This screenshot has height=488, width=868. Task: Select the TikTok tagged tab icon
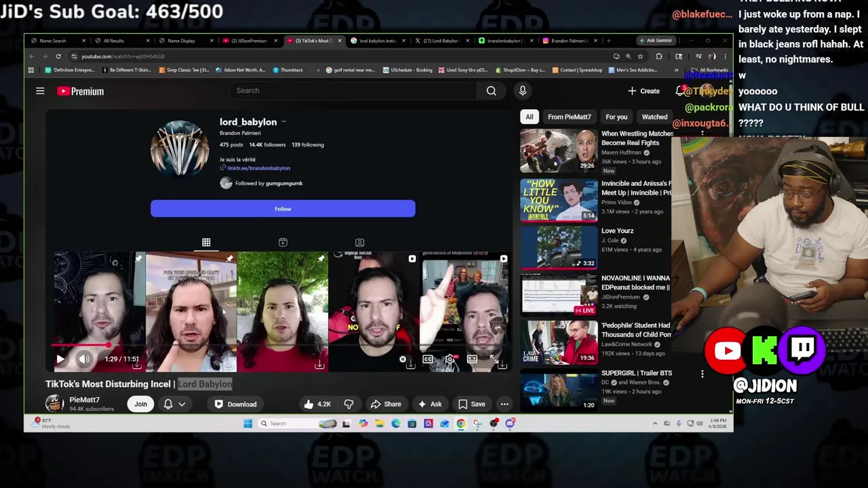coord(359,242)
